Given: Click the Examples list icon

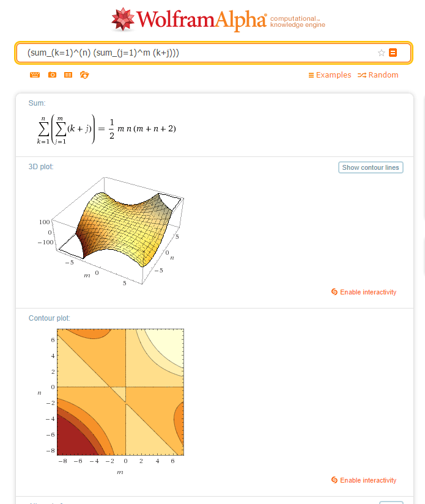Looking at the screenshot, I should [x=311, y=75].
